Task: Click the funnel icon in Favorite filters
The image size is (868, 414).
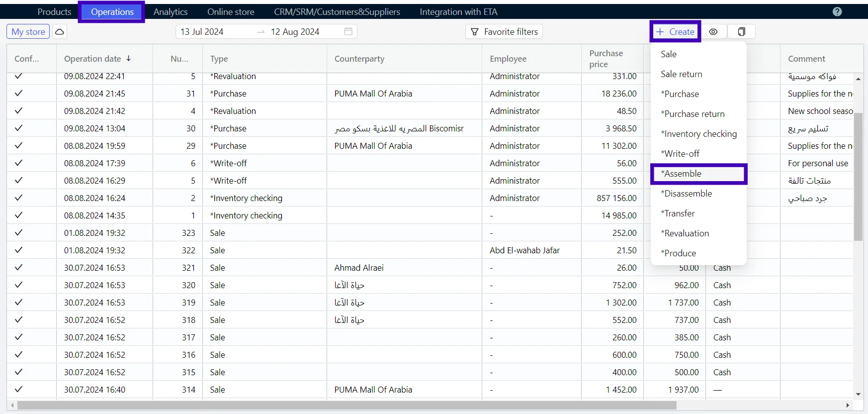Action: point(475,32)
